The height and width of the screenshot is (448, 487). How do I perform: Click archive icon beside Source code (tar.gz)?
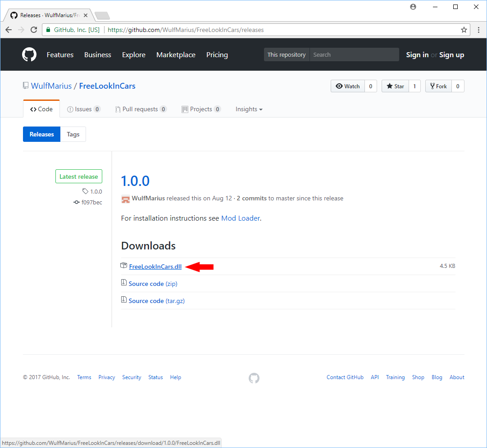[x=123, y=300]
